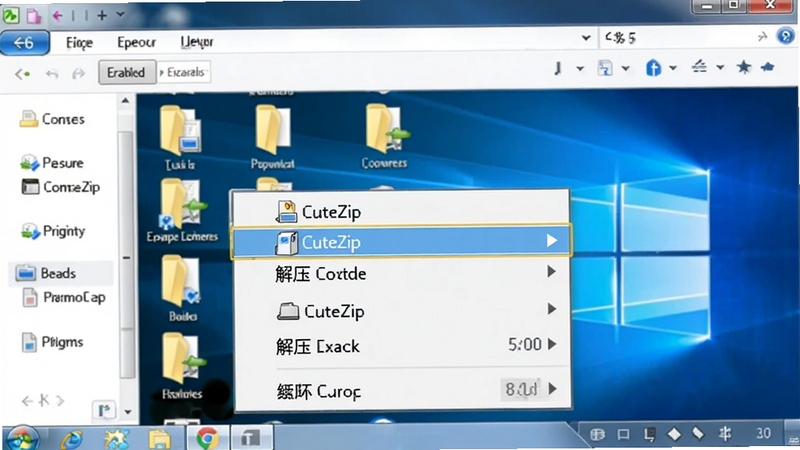Select the Popunkat folder
800x450 pixels.
273,137
